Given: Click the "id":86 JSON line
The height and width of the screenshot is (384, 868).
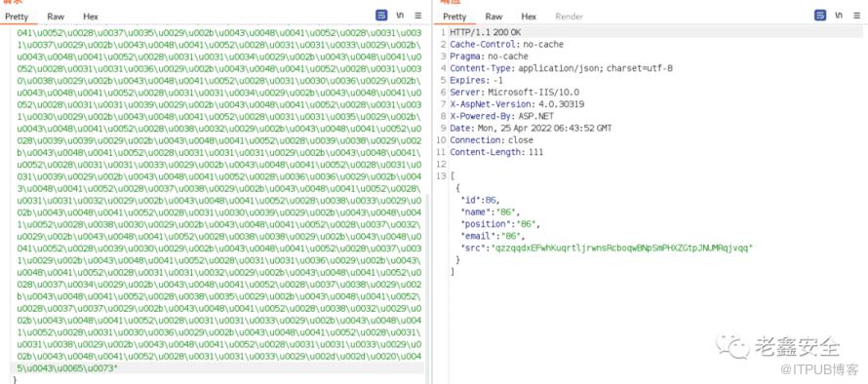Looking at the screenshot, I should tap(480, 200).
